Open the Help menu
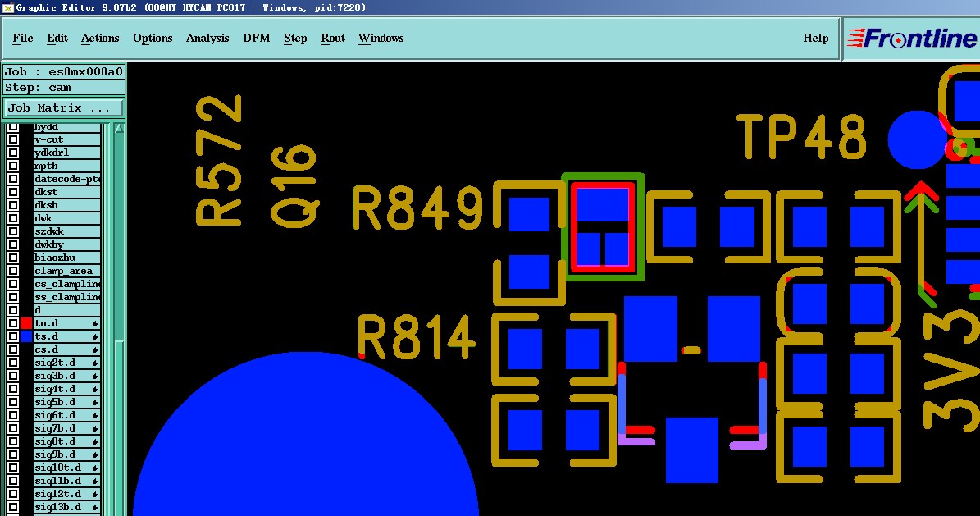Viewport: 980px width, 516px height. click(816, 39)
